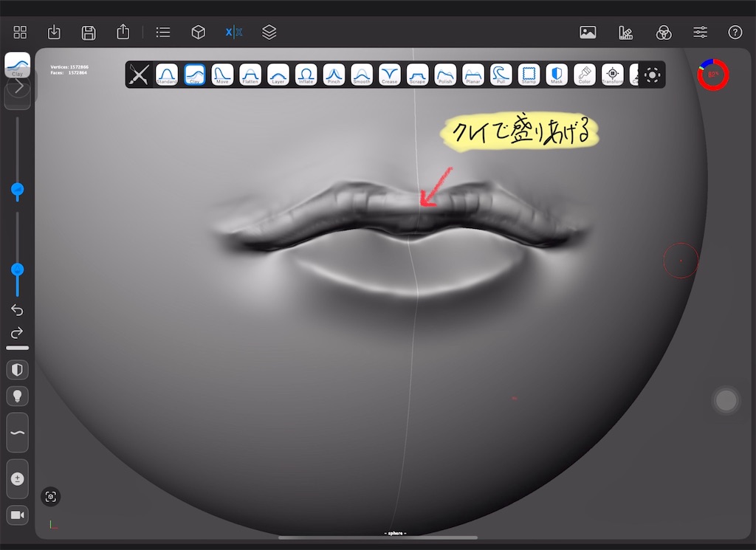Select the Scrape brush
The height and width of the screenshot is (550, 756).
pyautogui.click(x=418, y=75)
